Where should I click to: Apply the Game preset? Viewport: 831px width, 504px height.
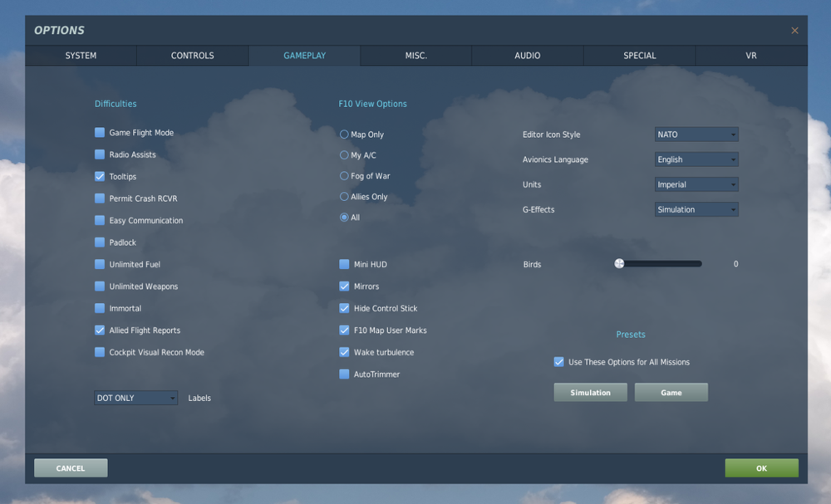click(x=671, y=392)
